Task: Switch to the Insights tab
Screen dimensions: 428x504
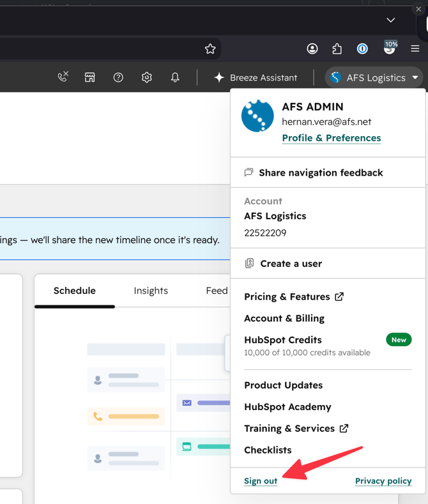Action: pos(151,291)
